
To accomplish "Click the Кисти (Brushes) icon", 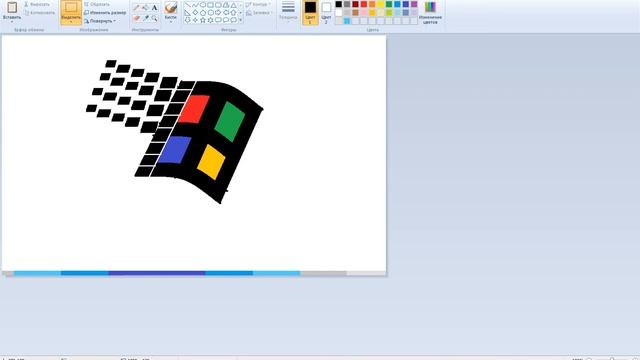I will 171,7.
